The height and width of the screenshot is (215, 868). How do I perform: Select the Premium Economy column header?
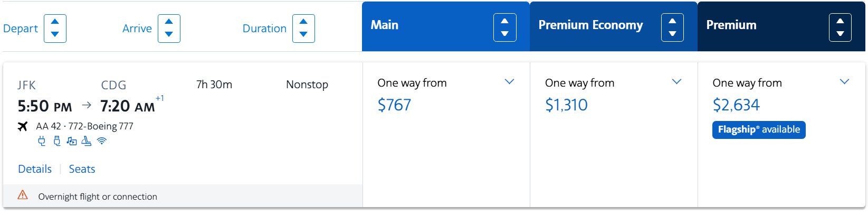(x=590, y=25)
